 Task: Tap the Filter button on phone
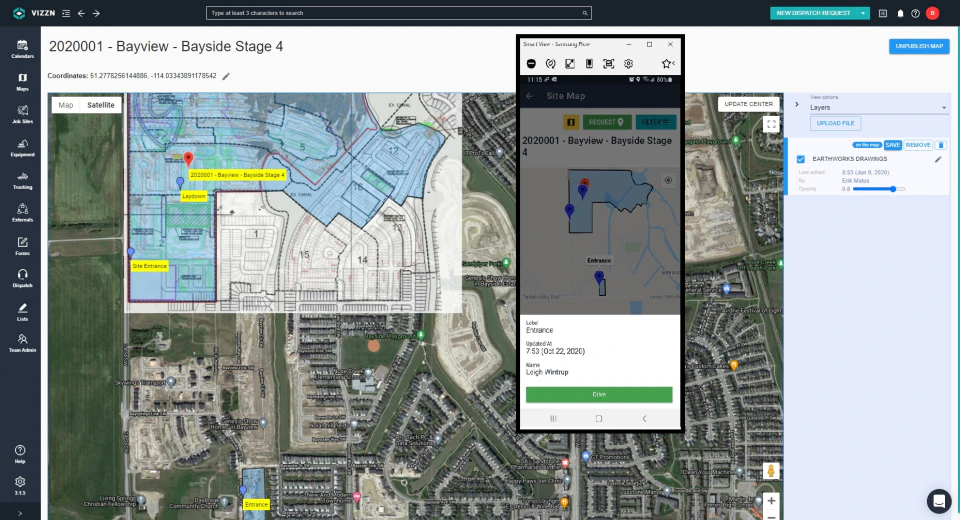pos(656,122)
